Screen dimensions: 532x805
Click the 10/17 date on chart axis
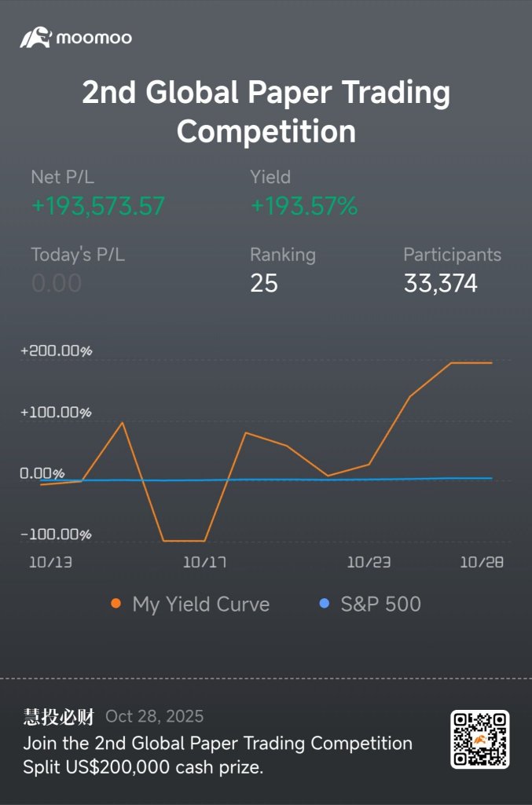click(204, 562)
